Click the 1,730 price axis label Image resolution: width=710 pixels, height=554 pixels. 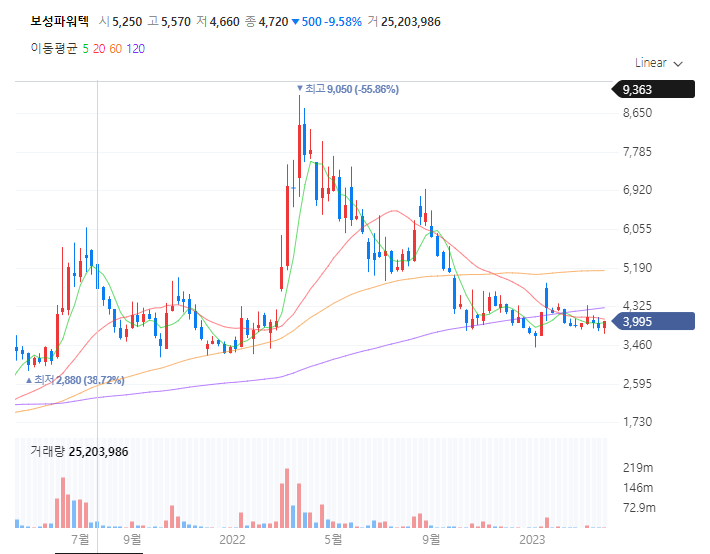pyautogui.click(x=638, y=422)
